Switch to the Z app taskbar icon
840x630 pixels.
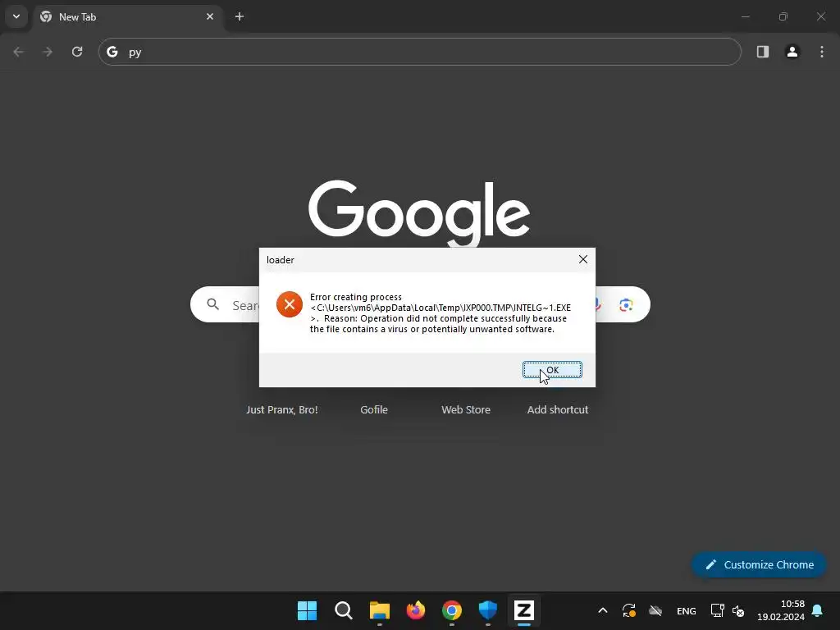point(524,610)
